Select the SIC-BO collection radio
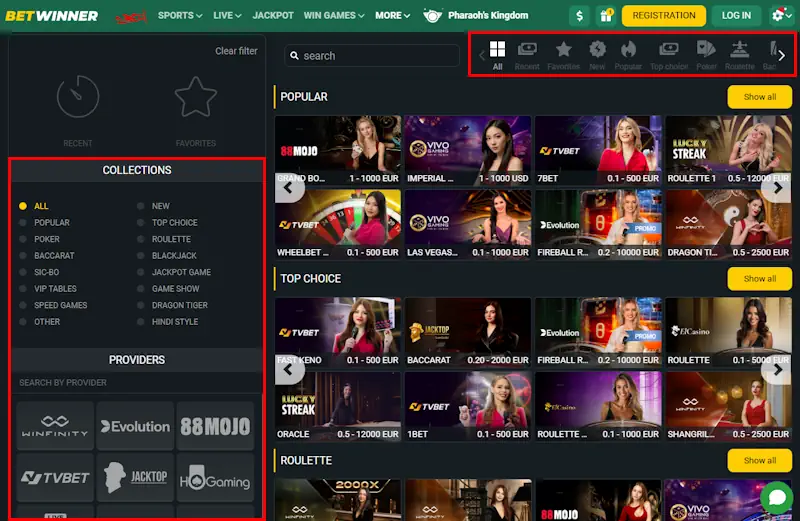The width and height of the screenshot is (800, 521). point(23,272)
